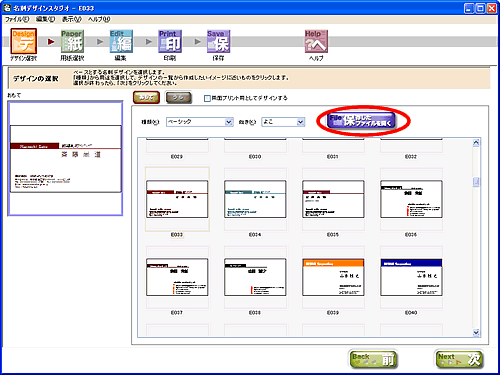The width and height of the screenshot is (500, 375).
Task: Open the Design selection step icon
Action: point(23,41)
